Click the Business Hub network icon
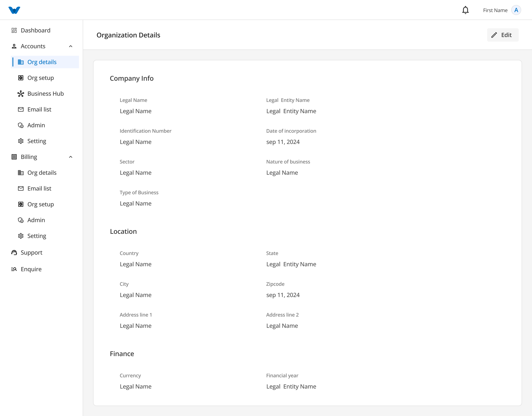Viewport: 532px width, 416px height. point(21,94)
